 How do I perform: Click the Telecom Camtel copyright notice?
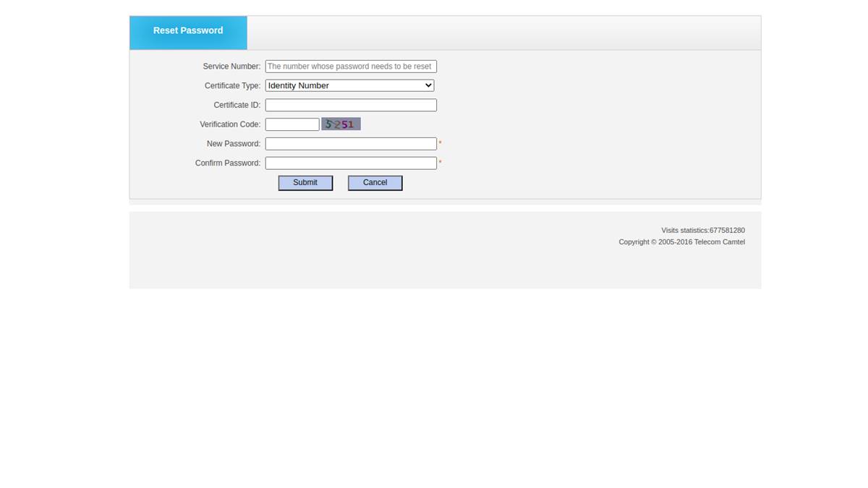pyautogui.click(x=681, y=241)
